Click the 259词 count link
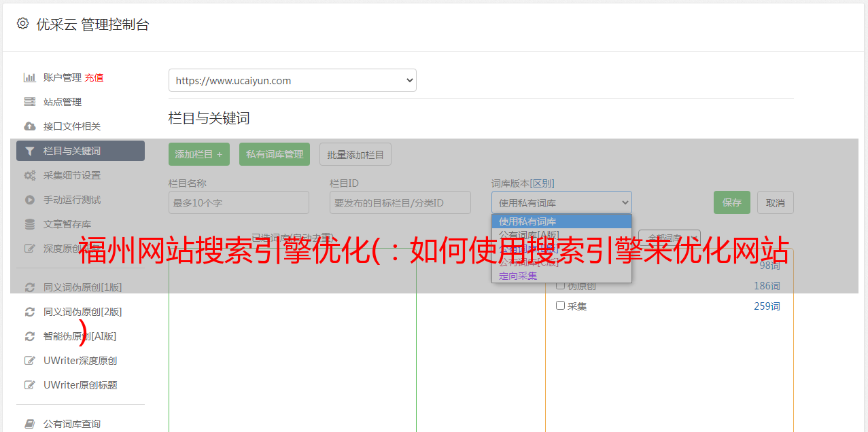The height and width of the screenshot is (432, 868). pos(767,306)
